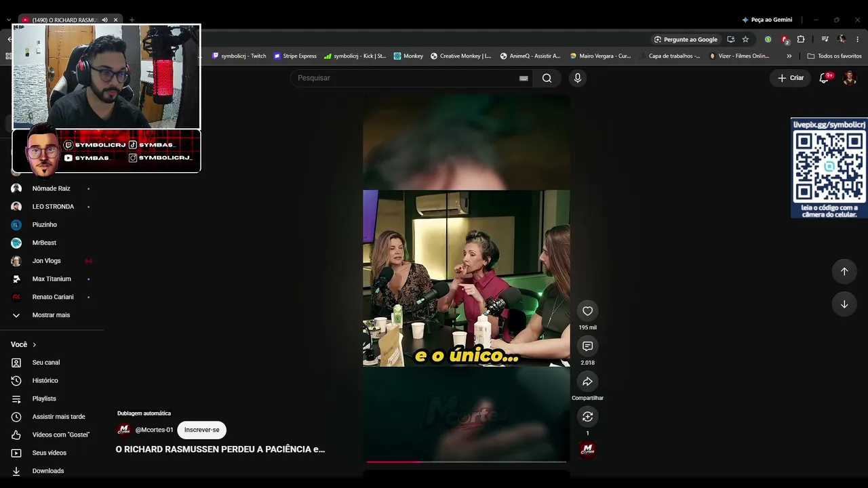
Task: Open the Vizer - Filmes Online bookmark
Action: (x=739, y=56)
